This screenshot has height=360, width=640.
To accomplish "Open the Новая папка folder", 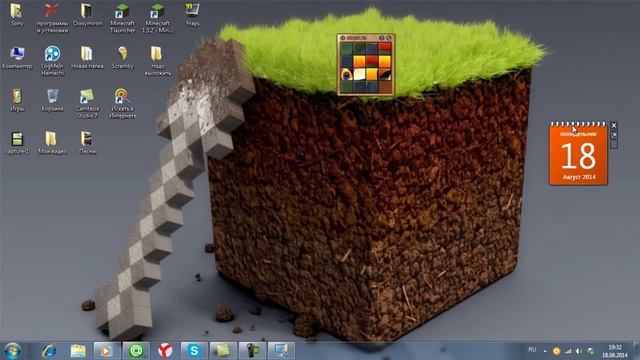I will [x=87, y=58].
